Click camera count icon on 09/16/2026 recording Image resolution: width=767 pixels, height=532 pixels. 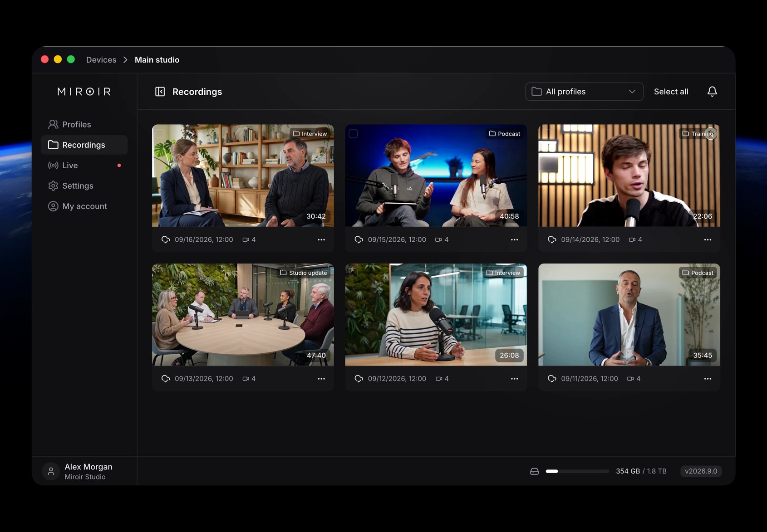pyautogui.click(x=246, y=239)
